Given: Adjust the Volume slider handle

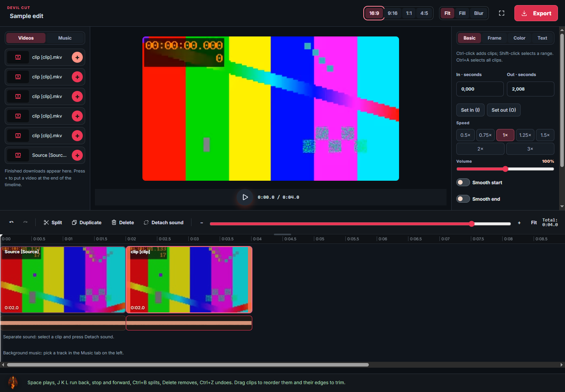Looking at the screenshot, I should click(x=505, y=169).
